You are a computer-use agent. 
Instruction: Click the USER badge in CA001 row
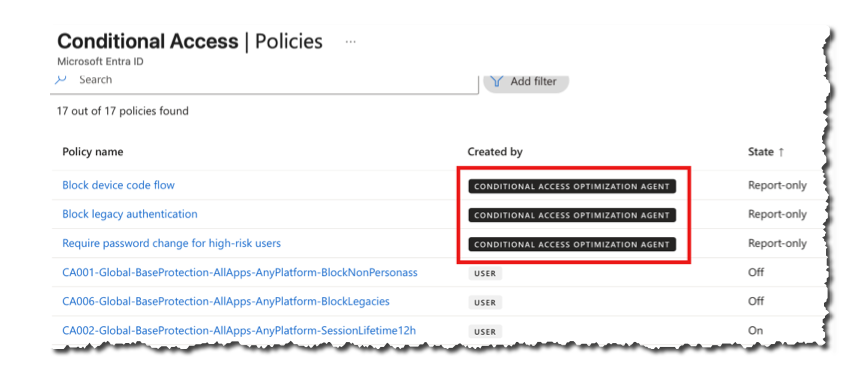[x=485, y=273]
